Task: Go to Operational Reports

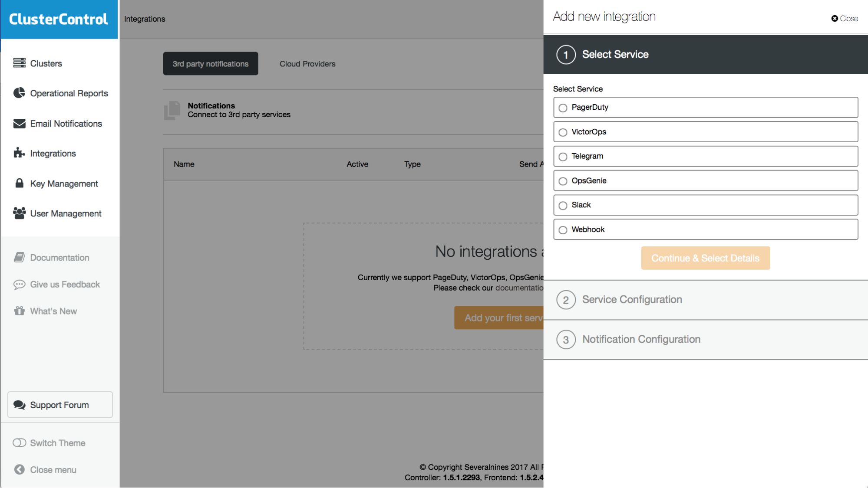Action: coord(69,93)
